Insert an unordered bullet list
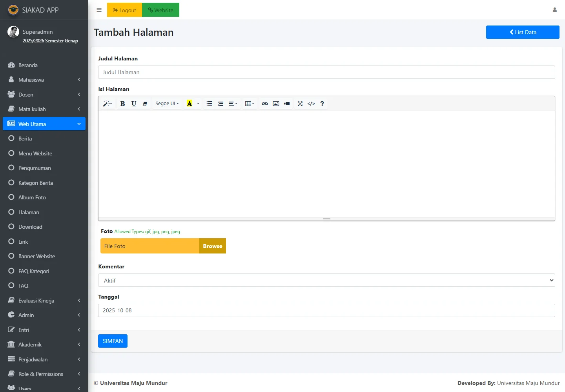Viewport: 565px width, 392px height. [209, 104]
